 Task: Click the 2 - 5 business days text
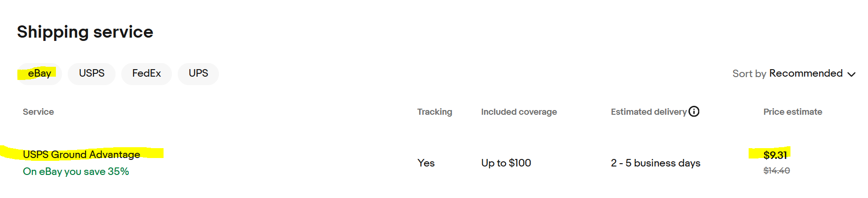(656, 163)
